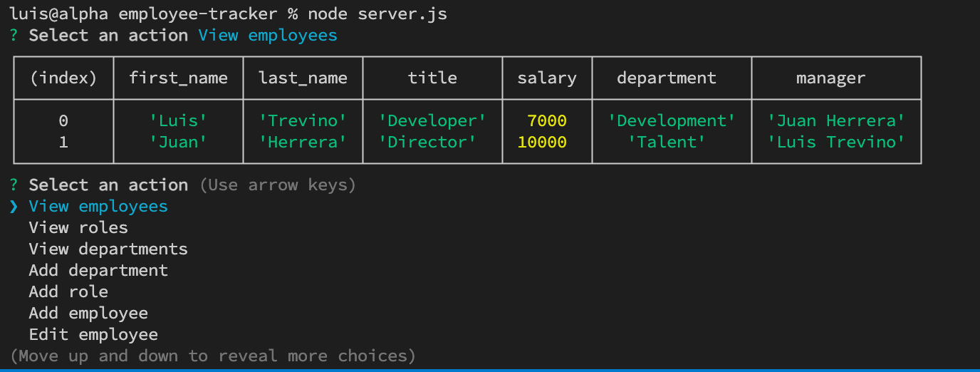Click the first_name column header
The height and width of the screenshot is (372, 980).
tap(178, 78)
